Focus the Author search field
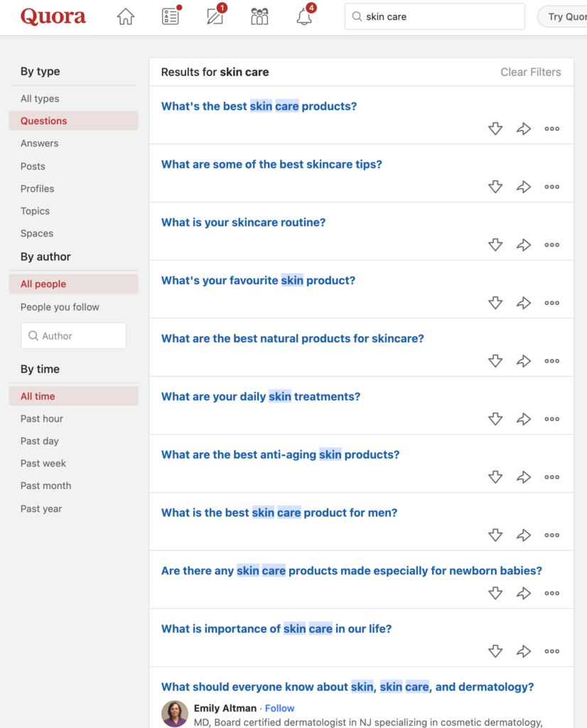This screenshot has width=587, height=728. (73, 336)
